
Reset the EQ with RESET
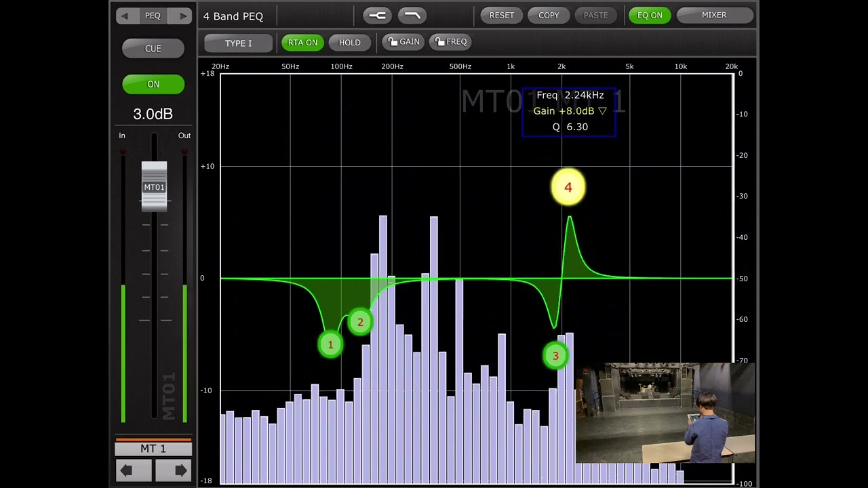(x=502, y=16)
